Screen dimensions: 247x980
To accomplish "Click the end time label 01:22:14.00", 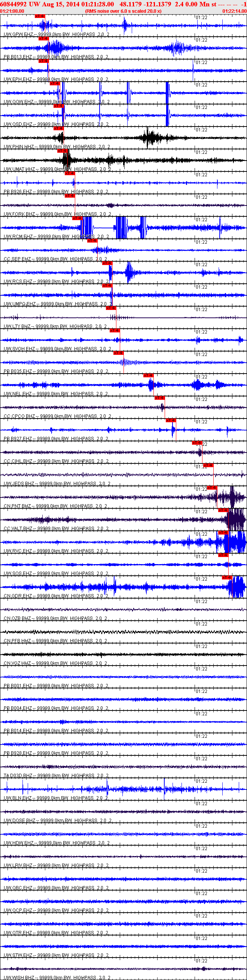I will click(234, 11).
